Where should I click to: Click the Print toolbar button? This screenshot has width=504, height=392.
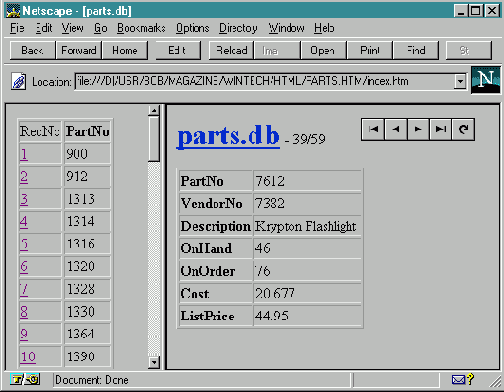370,50
